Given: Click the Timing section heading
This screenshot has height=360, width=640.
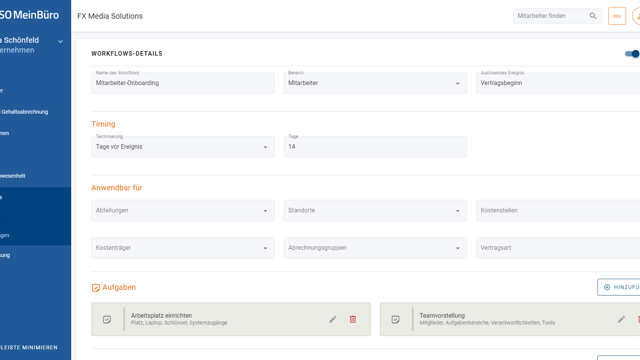Looking at the screenshot, I should (103, 124).
